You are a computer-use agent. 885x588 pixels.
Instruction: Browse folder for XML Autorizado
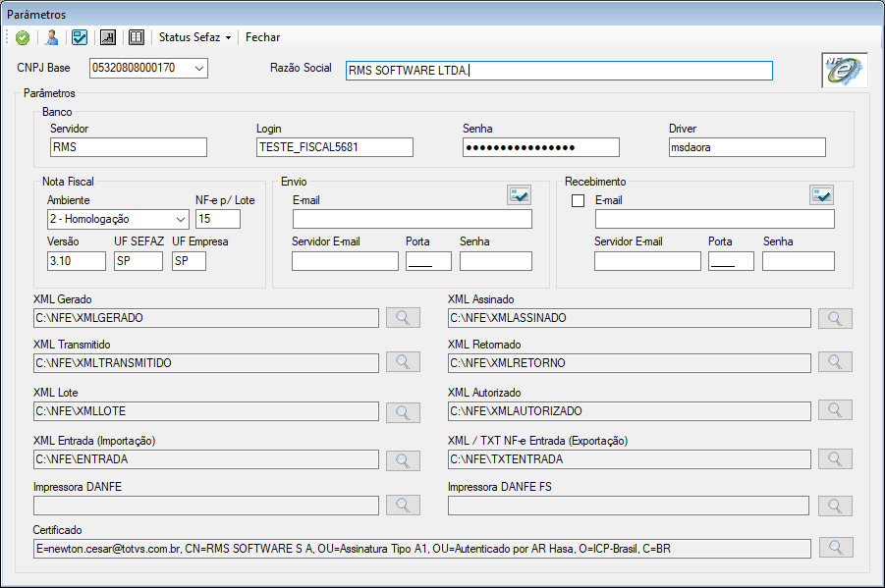(x=835, y=410)
